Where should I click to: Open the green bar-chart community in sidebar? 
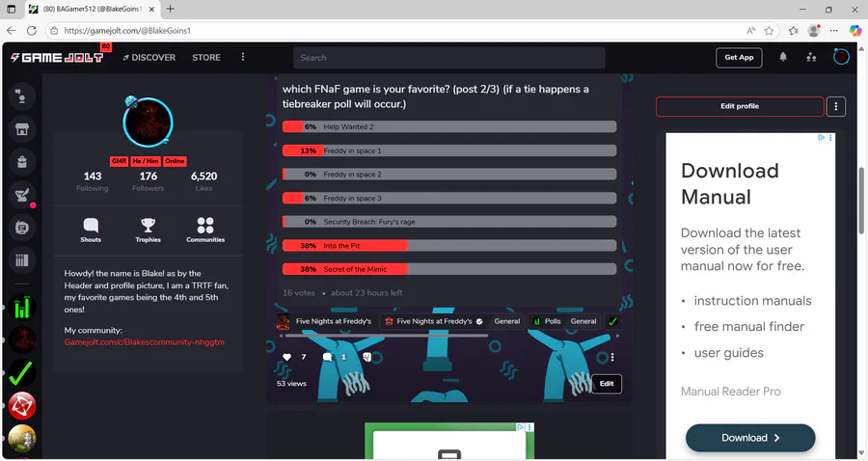click(x=21, y=308)
